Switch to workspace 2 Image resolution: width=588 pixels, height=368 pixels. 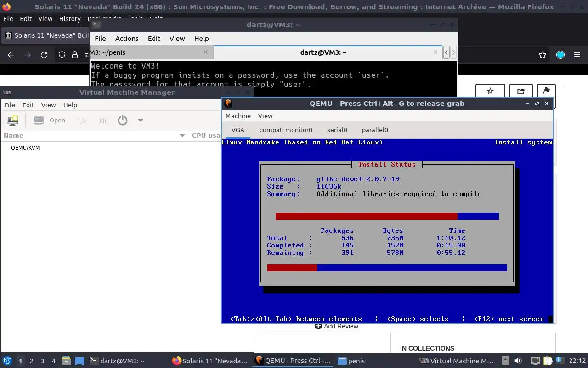click(x=31, y=361)
